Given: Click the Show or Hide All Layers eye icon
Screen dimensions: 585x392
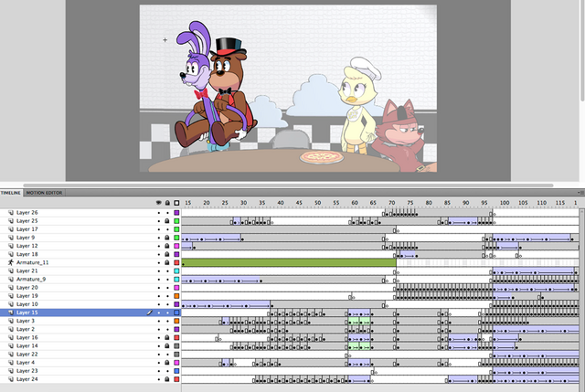Looking at the screenshot, I should pyautogui.click(x=158, y=203).
